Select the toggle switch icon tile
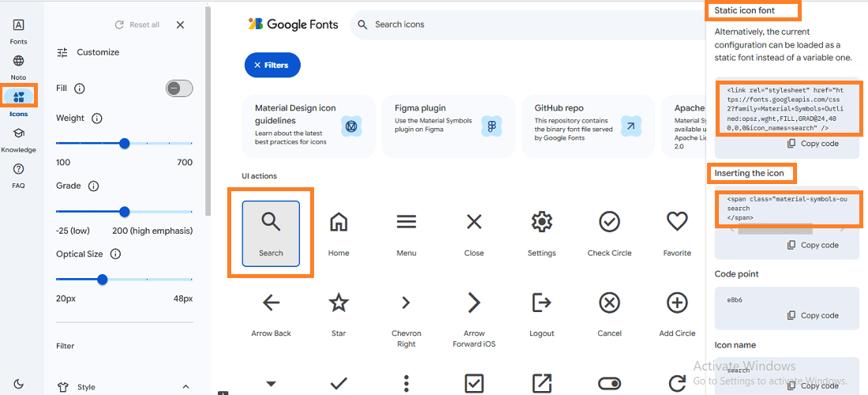The width and height of the screenshot is (868, 395). click(x=609, y=383)
